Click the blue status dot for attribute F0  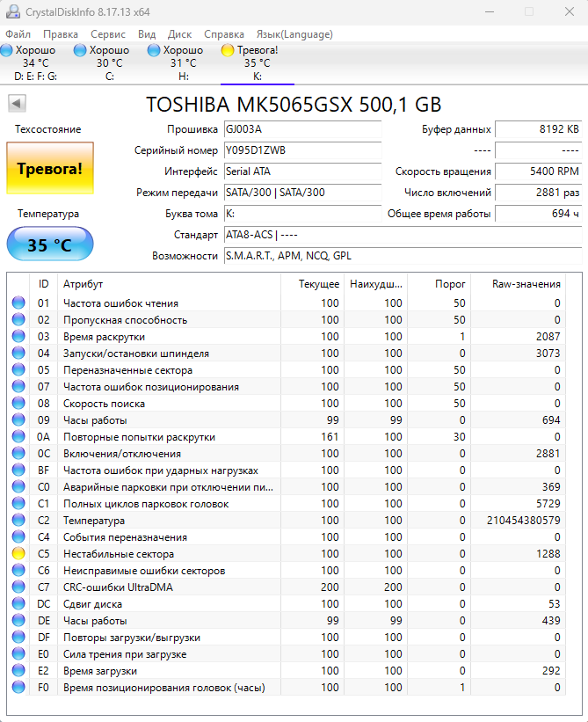click(x=18, y=688)
